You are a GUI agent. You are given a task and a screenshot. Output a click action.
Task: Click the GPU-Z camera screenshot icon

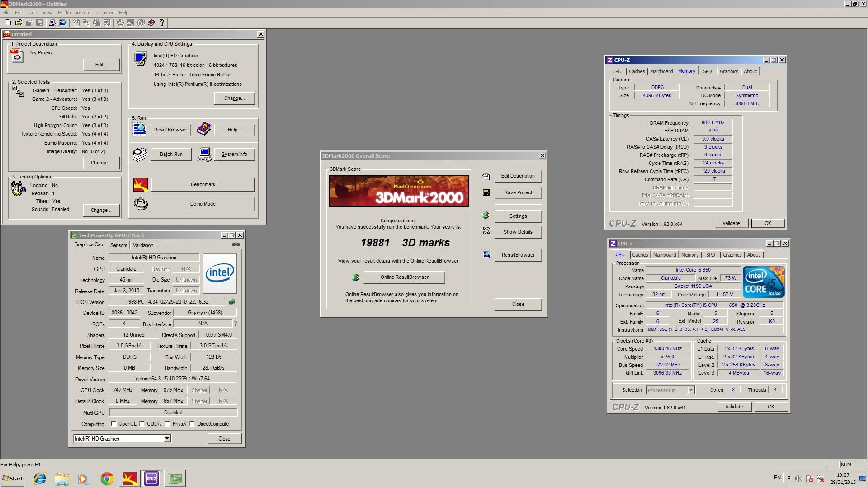coord(236,244)
